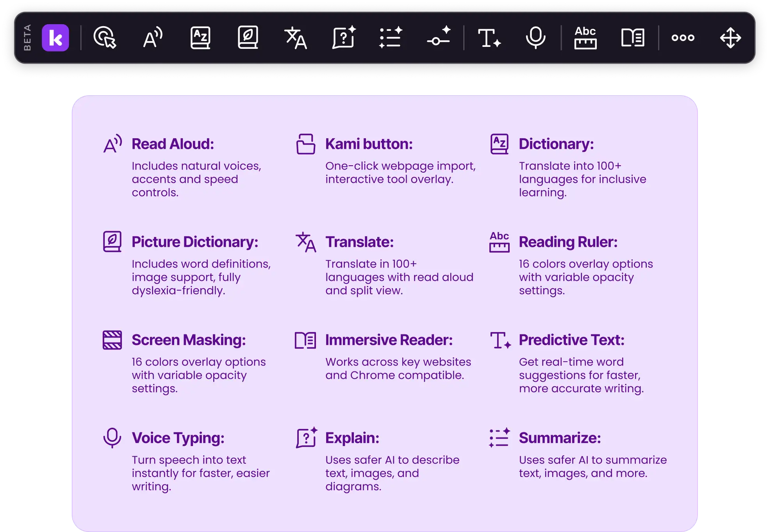The image size is (769, 532).
Task: Open the Dictionary tool in toolbar
Action: [x=200, y=38]
